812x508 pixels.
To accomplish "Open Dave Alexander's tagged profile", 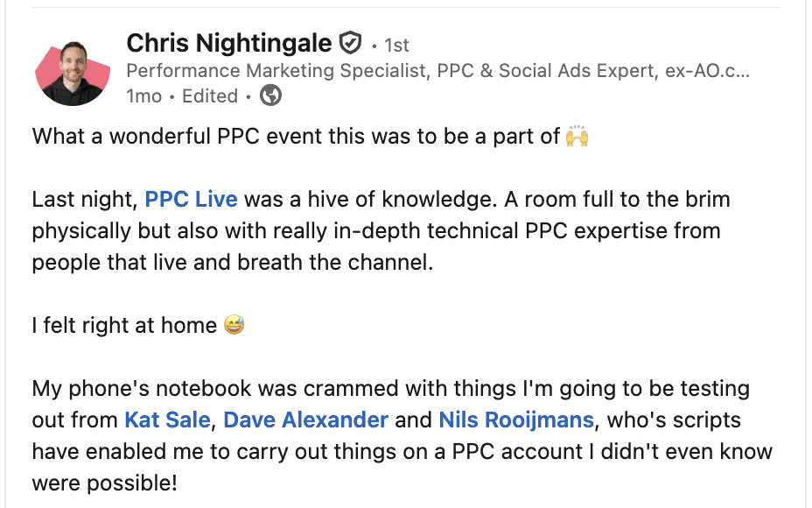I will point(305,420).
